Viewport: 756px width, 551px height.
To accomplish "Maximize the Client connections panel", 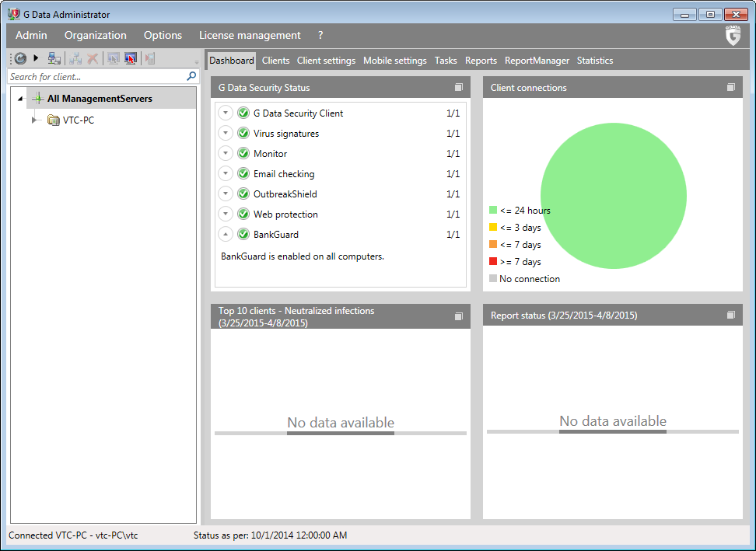I will [731, 88].
